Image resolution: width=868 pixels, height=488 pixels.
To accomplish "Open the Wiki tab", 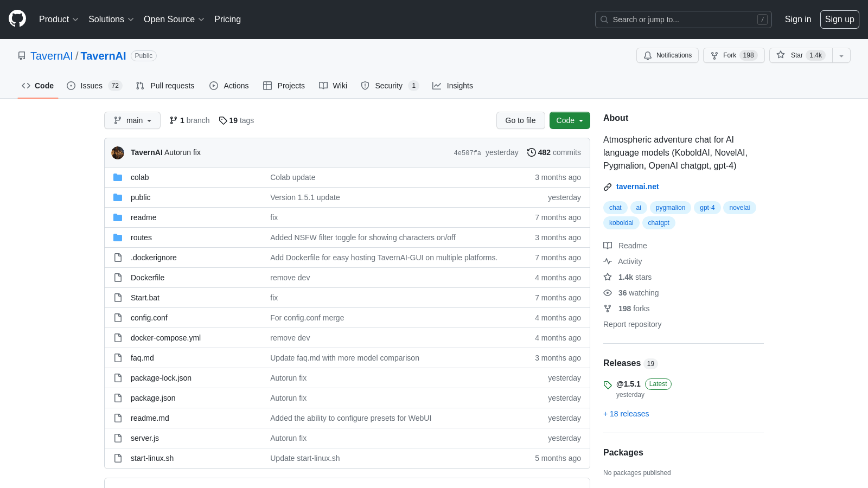I will coord(333,86).
